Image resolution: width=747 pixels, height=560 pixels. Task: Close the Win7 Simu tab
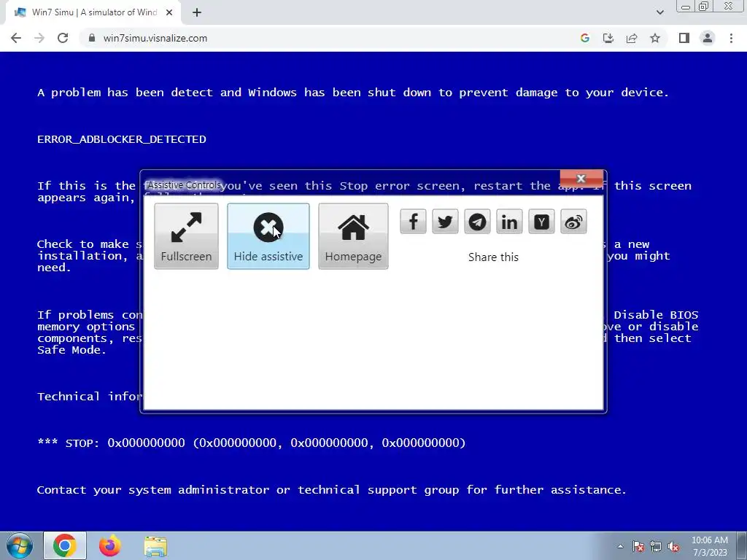[x=169, y=12]
